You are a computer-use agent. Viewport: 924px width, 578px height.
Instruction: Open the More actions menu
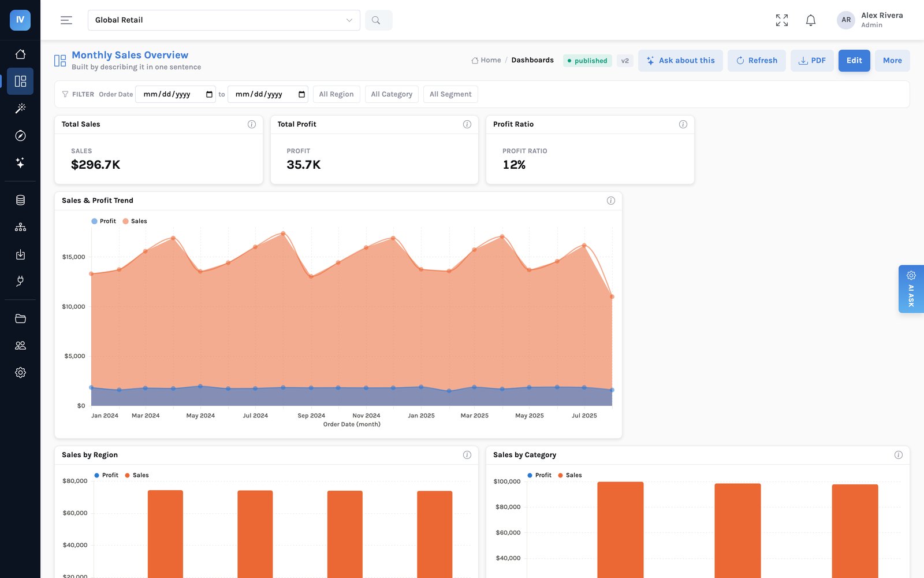(892, 61)
